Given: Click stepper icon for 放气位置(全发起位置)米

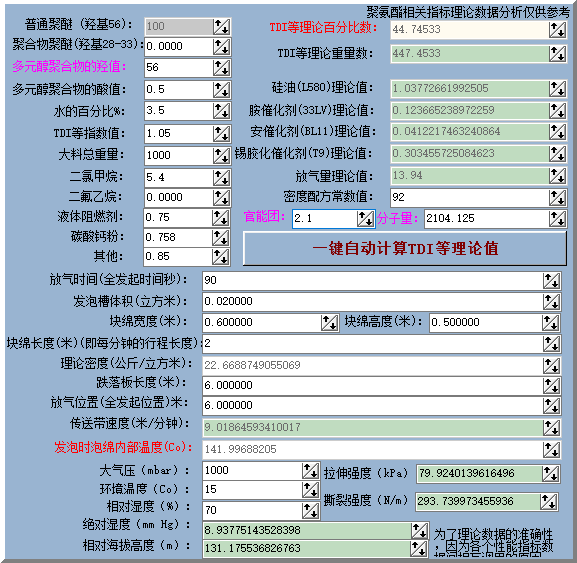Looking at the screenshot, I should pyautogui.click(x=552, y=406).
